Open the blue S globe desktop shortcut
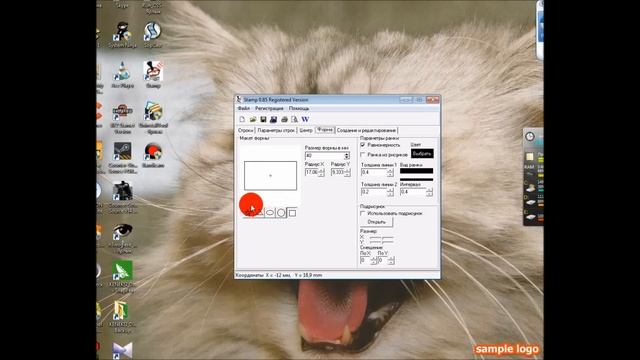This screenshot has height=360, width=640. (x=153, y=35)
